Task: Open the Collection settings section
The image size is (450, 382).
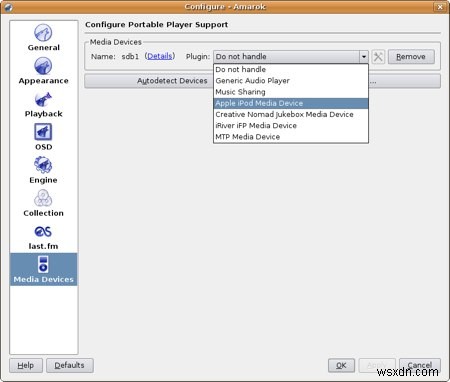Action: (43, 203)
